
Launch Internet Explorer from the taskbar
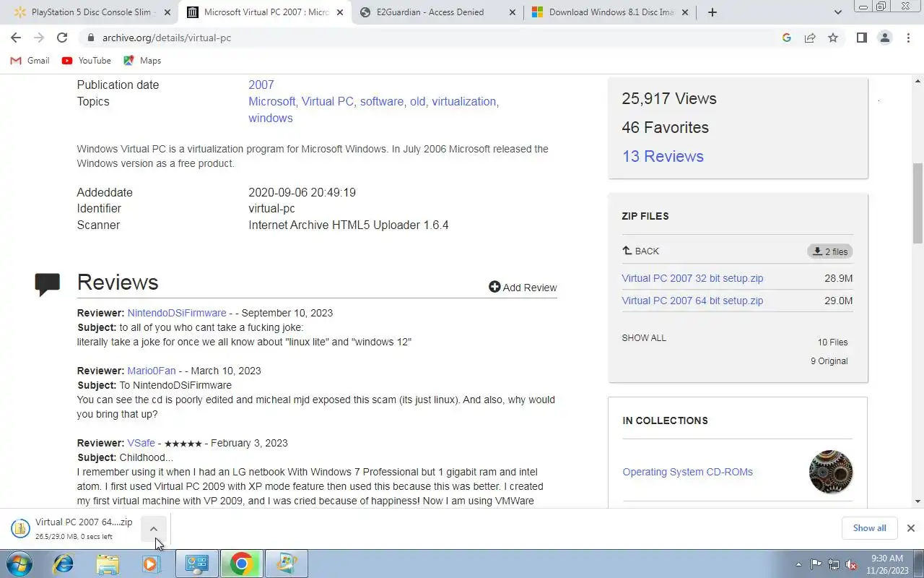click(64, 564)
